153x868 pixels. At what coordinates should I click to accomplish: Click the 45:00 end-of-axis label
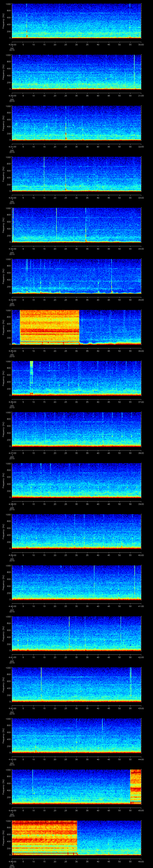pyautogui.click(x=141, y=810)
